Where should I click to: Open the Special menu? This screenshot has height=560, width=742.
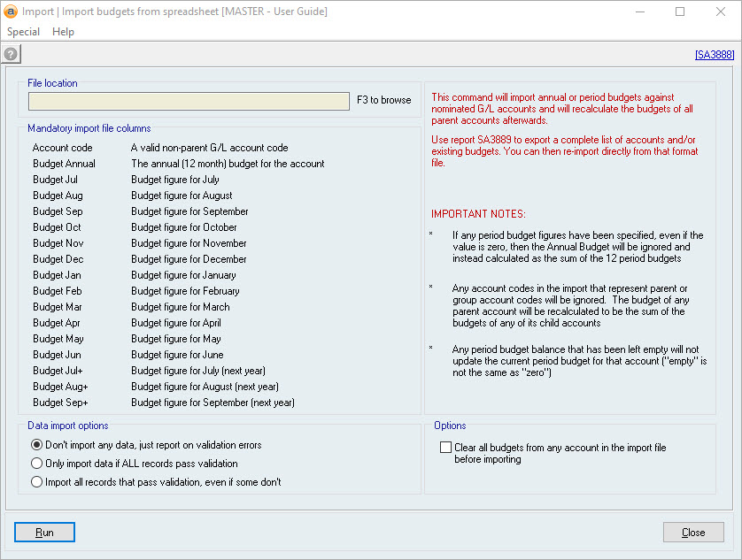point(23,32)
